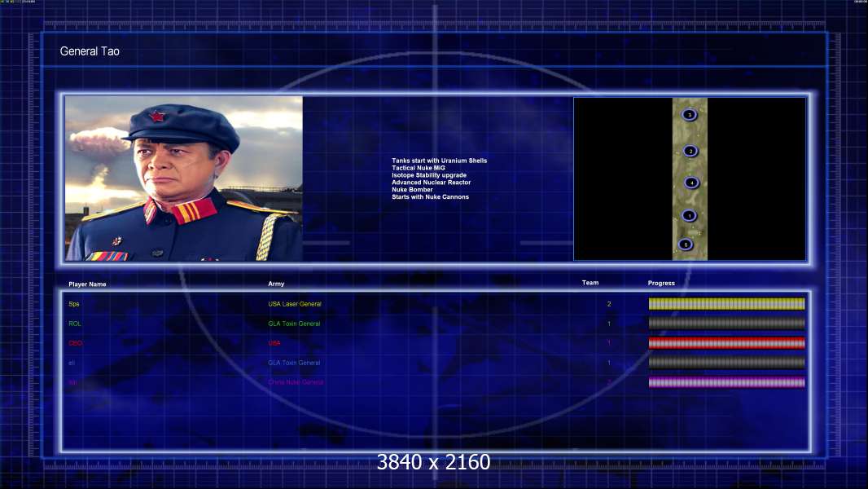Select start position marker 2 on map
Viewport: 868px width, 489px height.
[x=690, y=151]
